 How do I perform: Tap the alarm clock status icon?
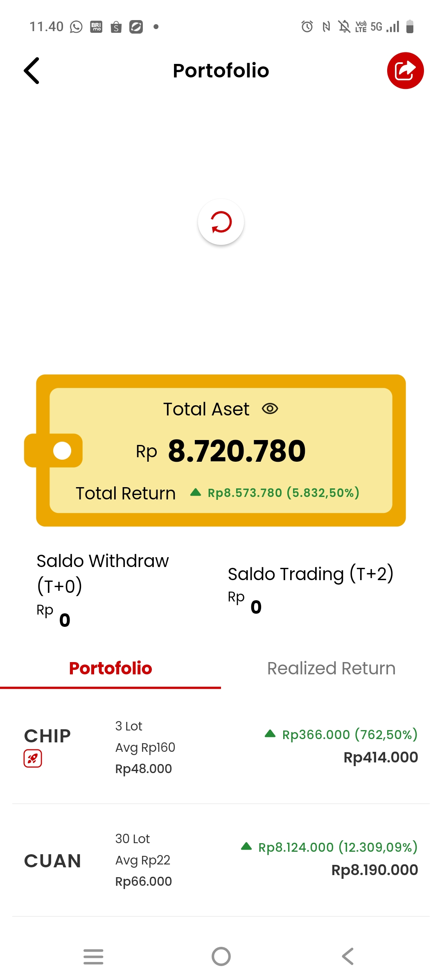point(307,27)
